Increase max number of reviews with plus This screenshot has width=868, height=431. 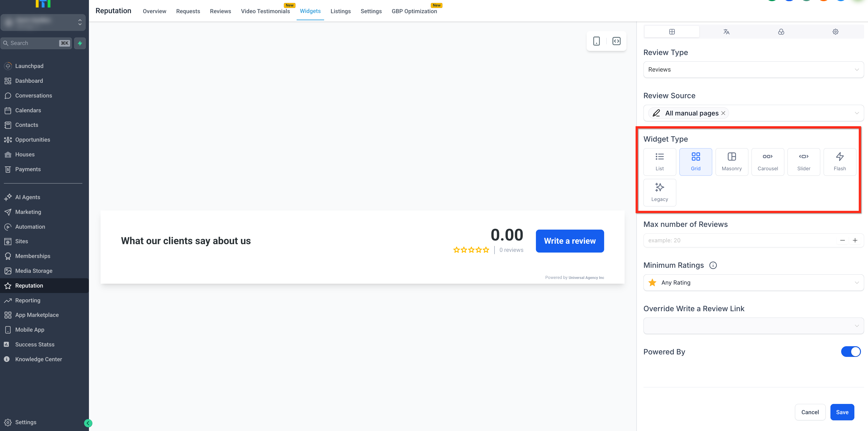[855, 241]
